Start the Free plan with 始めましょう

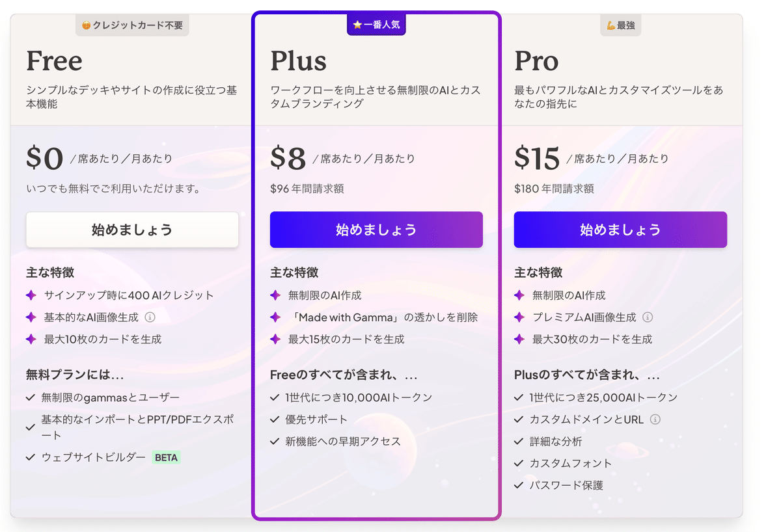tap(132, 230)
